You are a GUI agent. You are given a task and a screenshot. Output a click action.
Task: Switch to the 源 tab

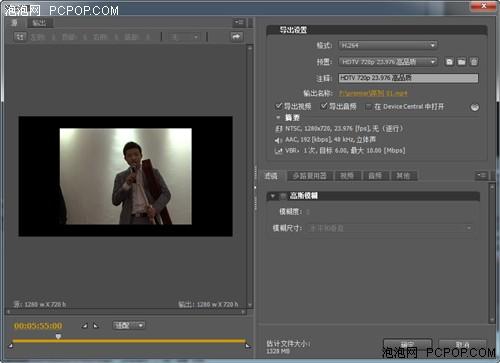(14, 23)
